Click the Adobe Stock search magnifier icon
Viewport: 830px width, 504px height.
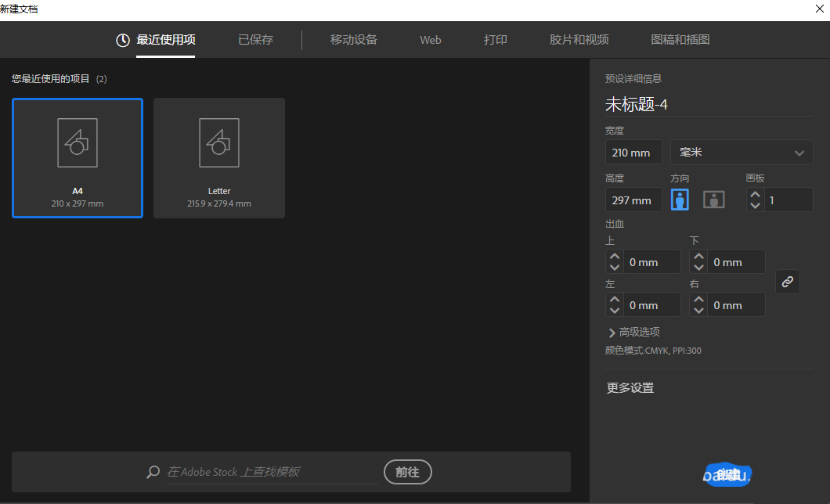point(153,472)
